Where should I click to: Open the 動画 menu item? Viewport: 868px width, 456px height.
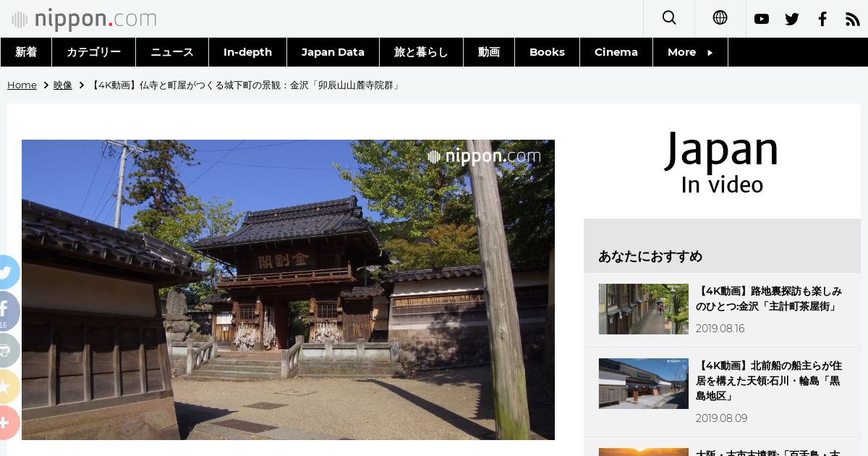click(489, 52)
